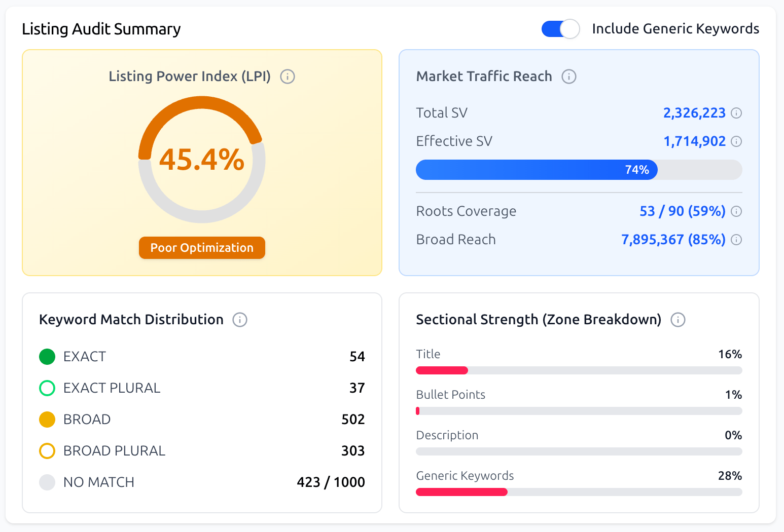View the Effective SV info icon

[x=737, y=141]
